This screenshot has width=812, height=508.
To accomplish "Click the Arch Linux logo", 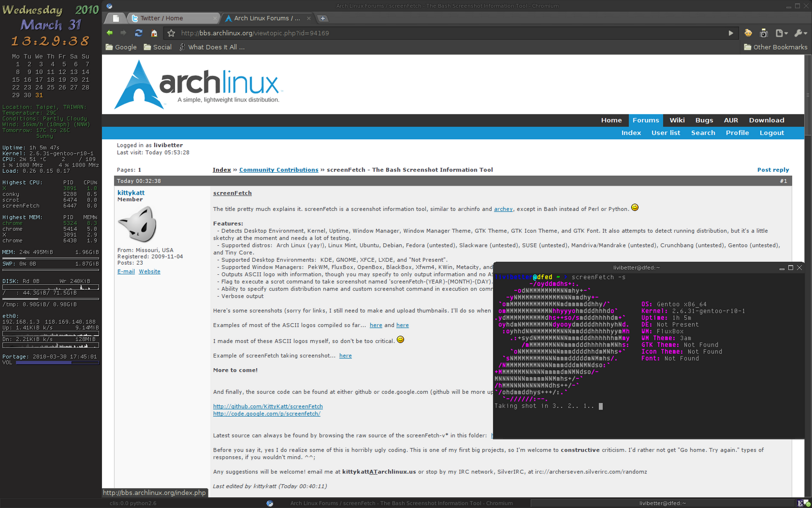I will [x=199, y=84].
